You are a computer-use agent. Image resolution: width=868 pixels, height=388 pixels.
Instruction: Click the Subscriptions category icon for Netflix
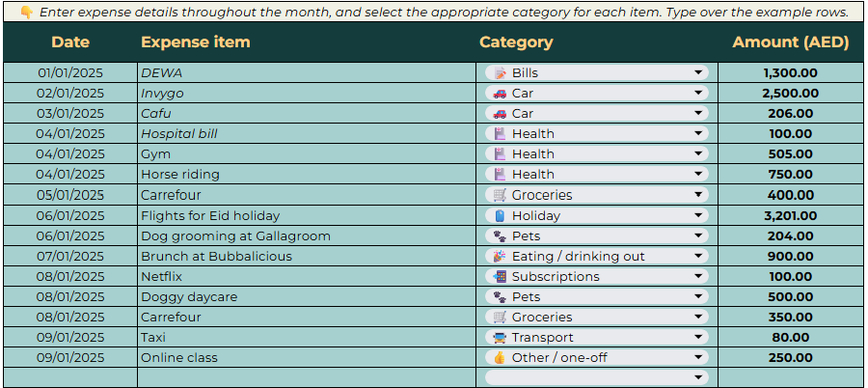tap(499, 277)
